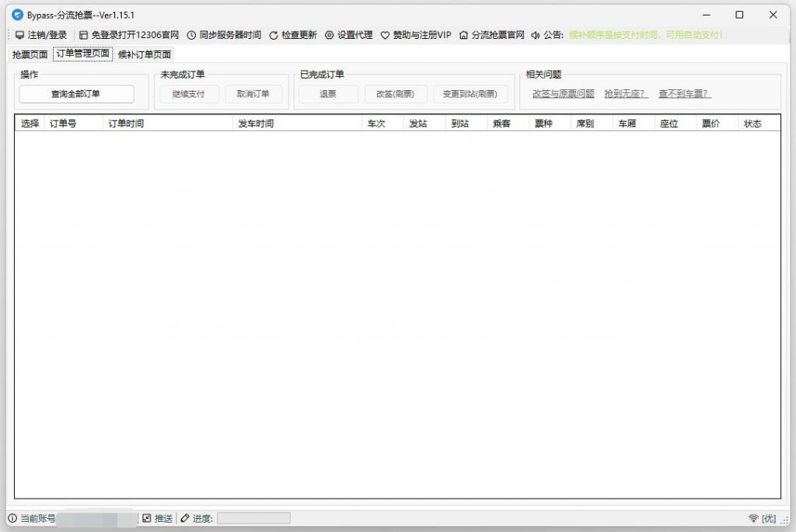
Task: Click the 注销/登录 login toolbar icon
Action: tap(19, 34)
